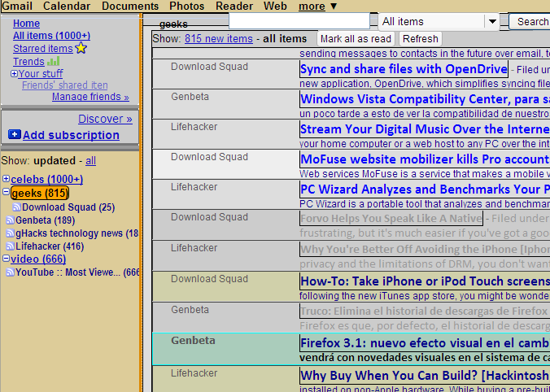Expand the celebs folder
The width and height of the screenshot is (550, 392).
(x=6, y=178)
